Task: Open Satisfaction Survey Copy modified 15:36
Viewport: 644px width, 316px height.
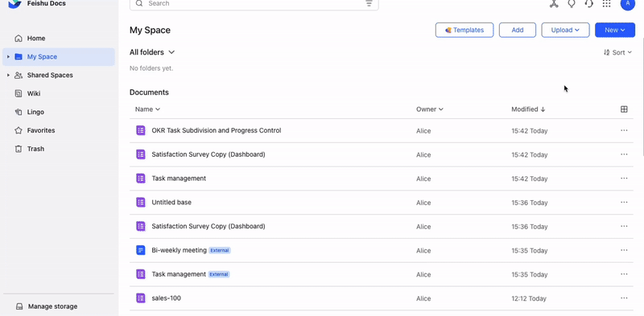Action: (208, 226)
